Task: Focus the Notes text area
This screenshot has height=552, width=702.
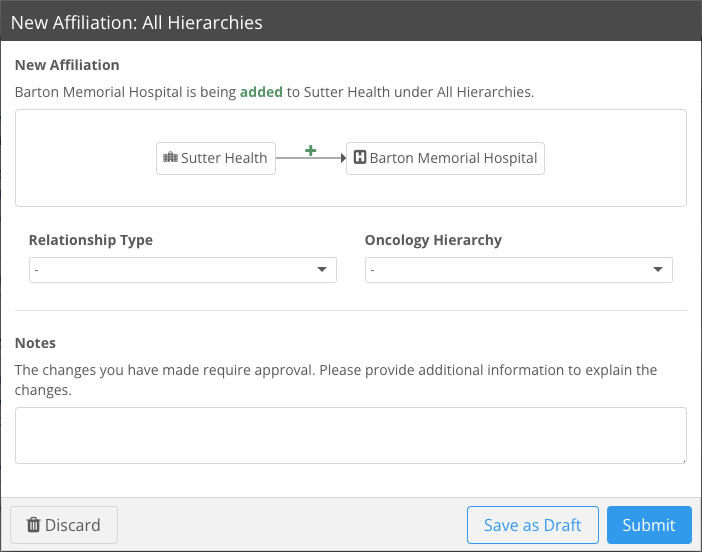Action: click(350, 435)
